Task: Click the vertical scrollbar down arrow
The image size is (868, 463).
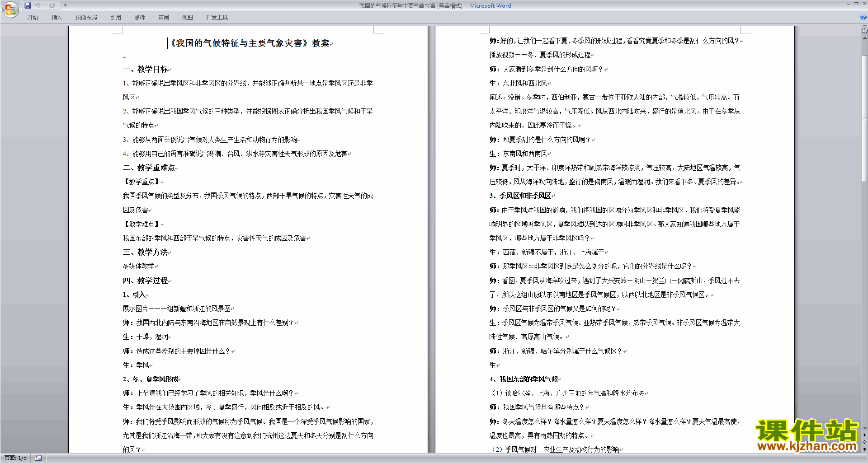Action: (865, 428)
